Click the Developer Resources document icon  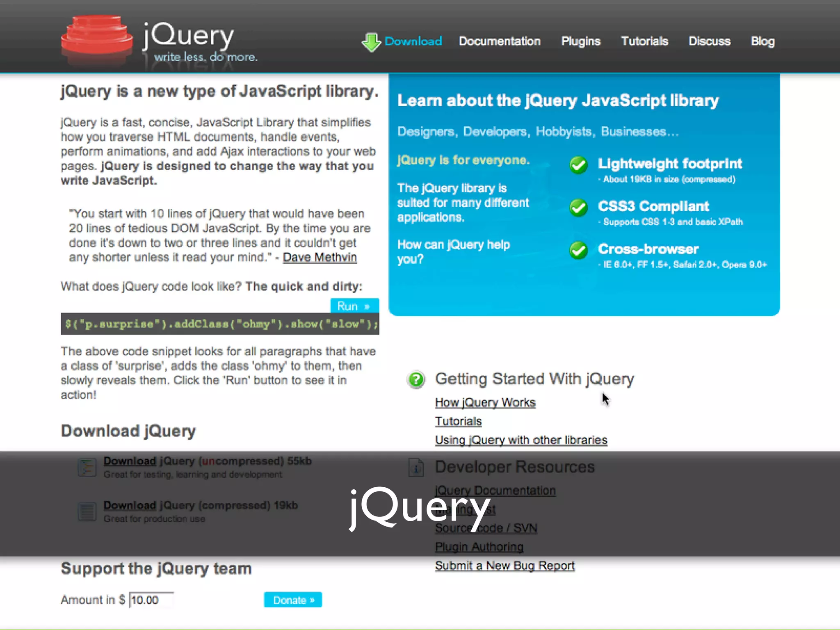[416, 467]
